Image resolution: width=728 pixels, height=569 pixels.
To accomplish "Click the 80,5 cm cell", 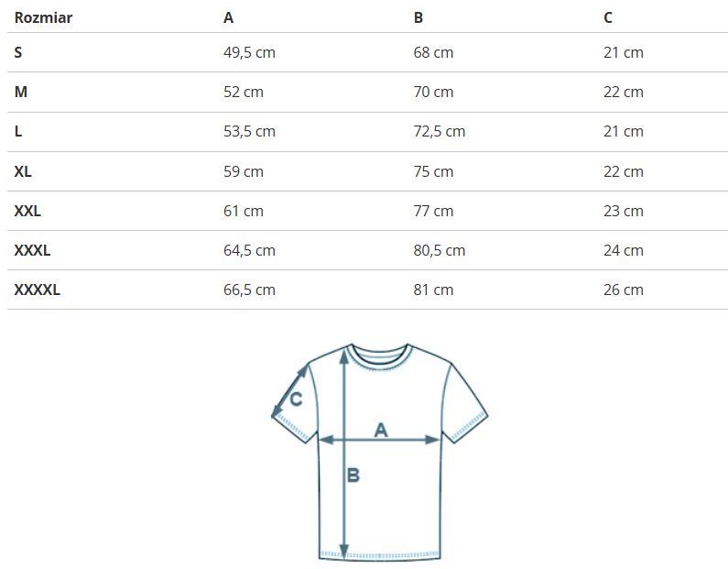I will pos(440,250).
